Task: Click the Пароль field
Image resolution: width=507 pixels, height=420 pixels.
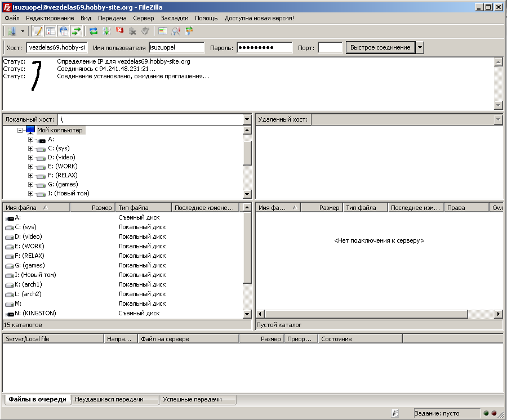Action: (265, 47)
